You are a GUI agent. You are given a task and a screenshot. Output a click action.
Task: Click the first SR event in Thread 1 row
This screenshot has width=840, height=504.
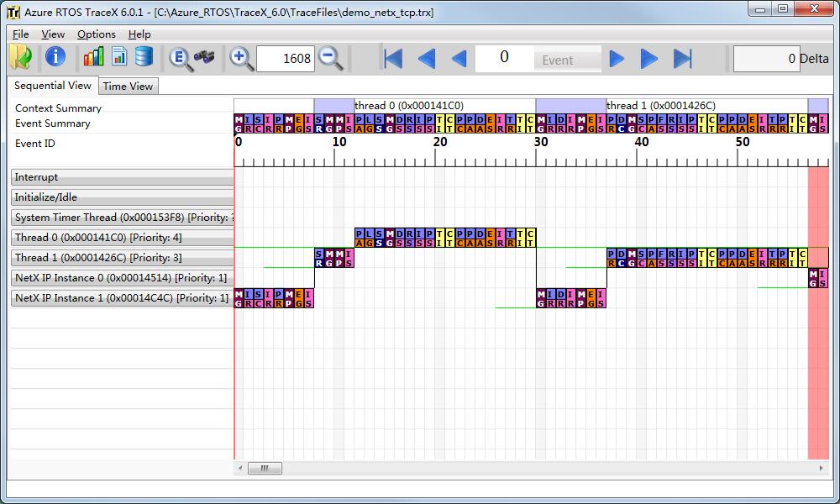point(319,258)
